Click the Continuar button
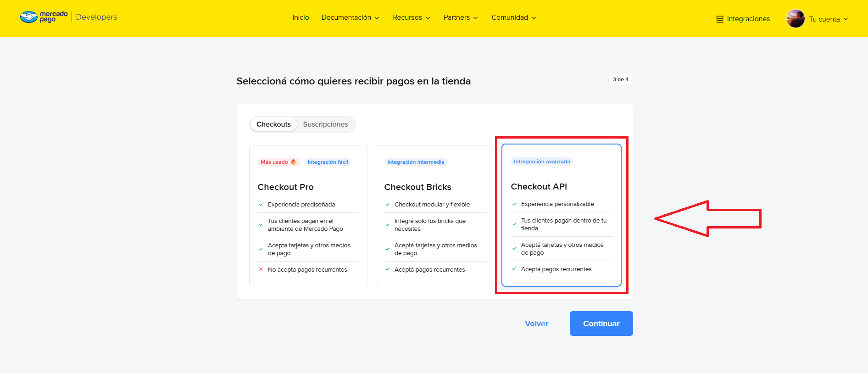Image resolution: width=868 pixels, height=379 pixels. 601,323
